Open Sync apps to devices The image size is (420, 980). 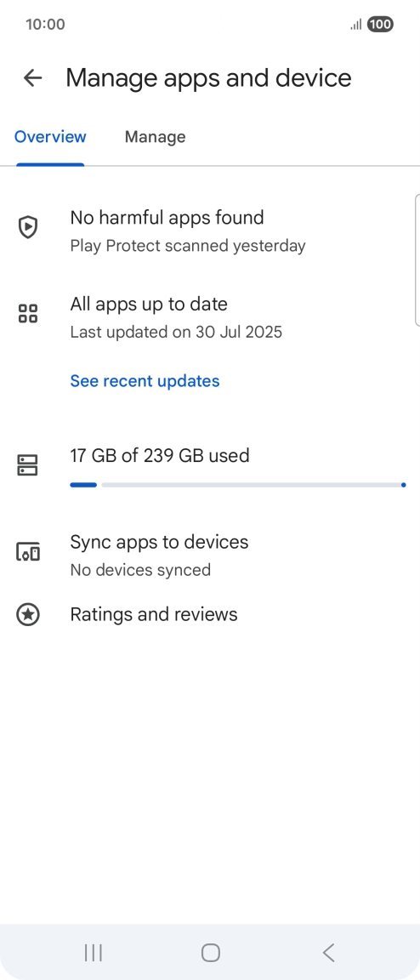coord(210,555)
